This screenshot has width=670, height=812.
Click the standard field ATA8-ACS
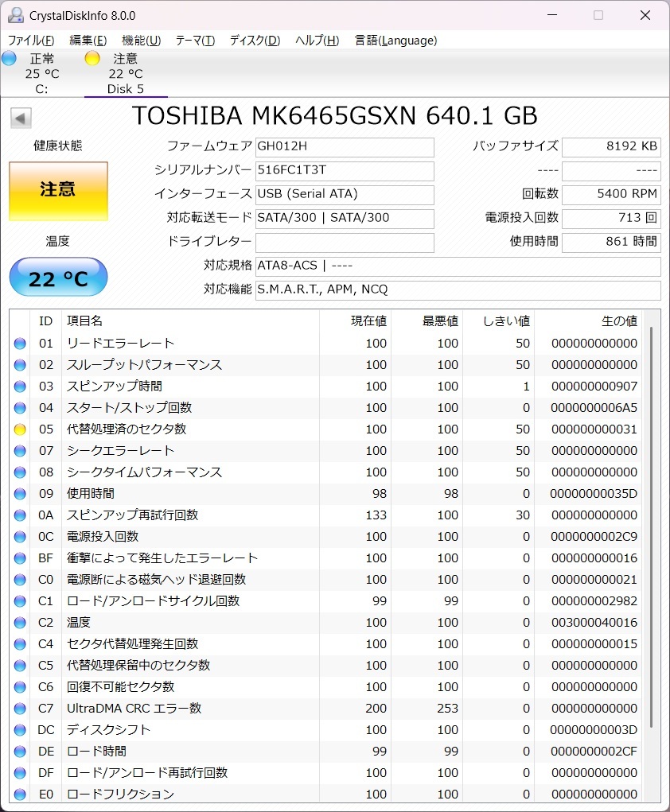(458, 266)
